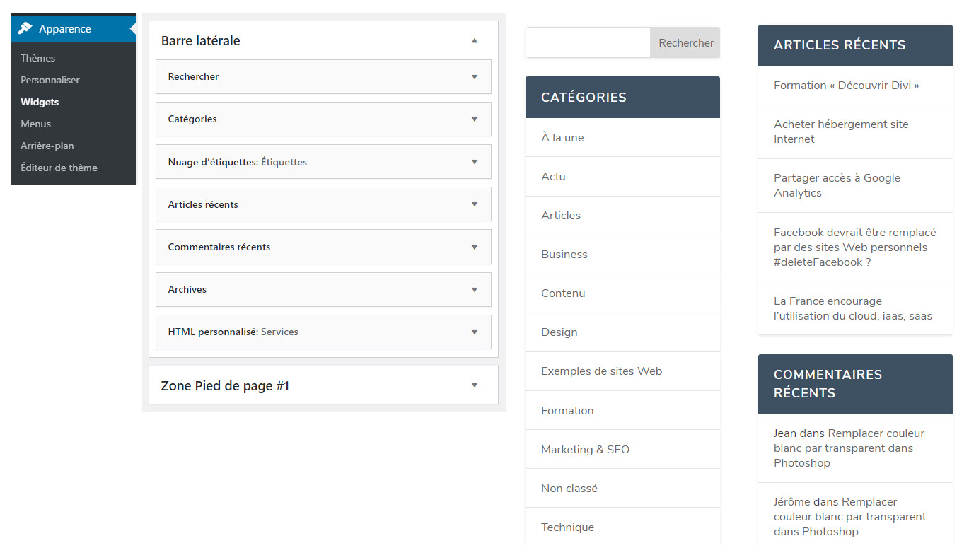
Task: Expand the Archives widget arrow
Action: [x=475, y=289]
